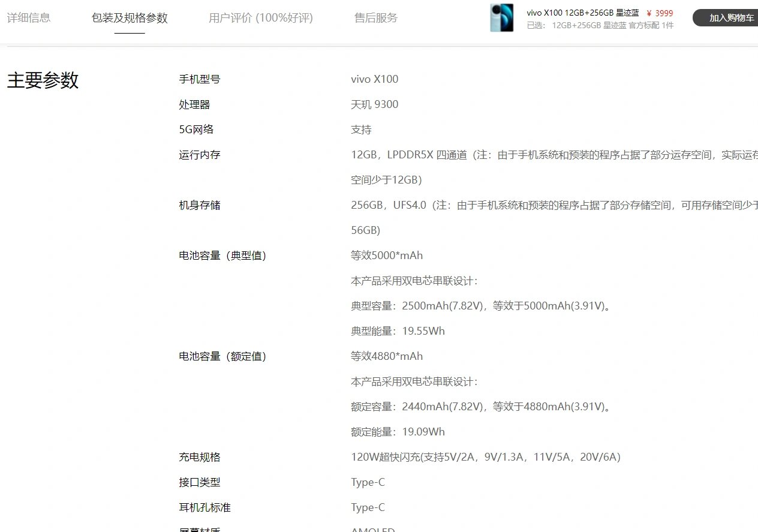This screenshot has width=758, height=532.
Task: Click the 5G网络 label
Action: [196, 130]
